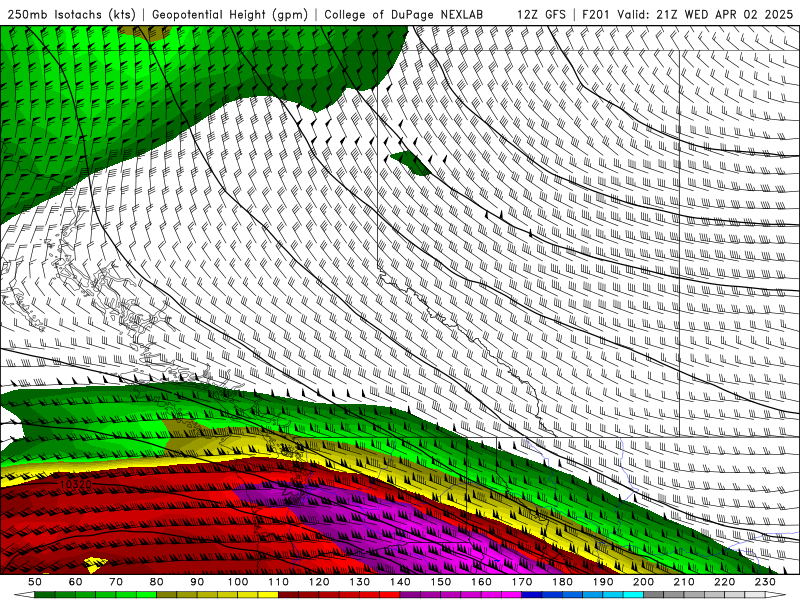Click the 'Geopotential Height (gpm)' header text
The image size is (800, 600).
230,15
